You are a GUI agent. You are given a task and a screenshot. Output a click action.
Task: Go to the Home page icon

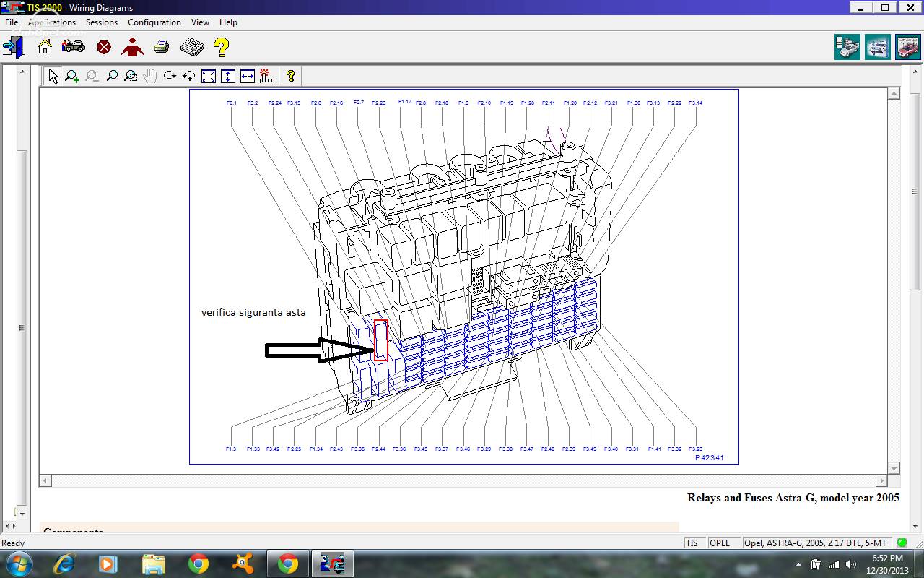tap(45, 47)
